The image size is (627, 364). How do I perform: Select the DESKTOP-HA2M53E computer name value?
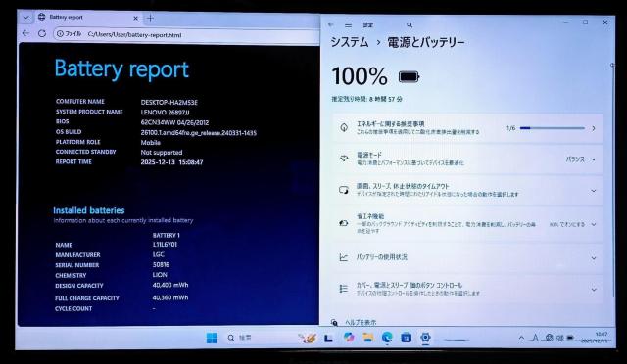tap(169, 103)
